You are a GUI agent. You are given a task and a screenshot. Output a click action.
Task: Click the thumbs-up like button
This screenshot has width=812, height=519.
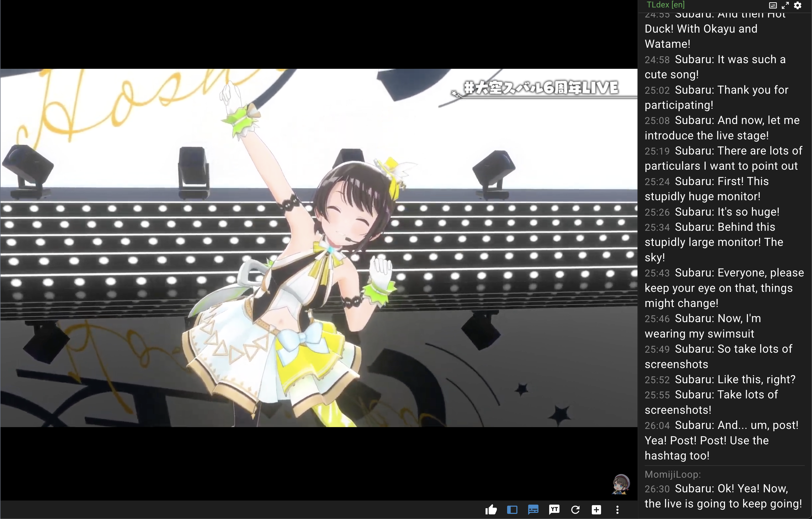491,510
